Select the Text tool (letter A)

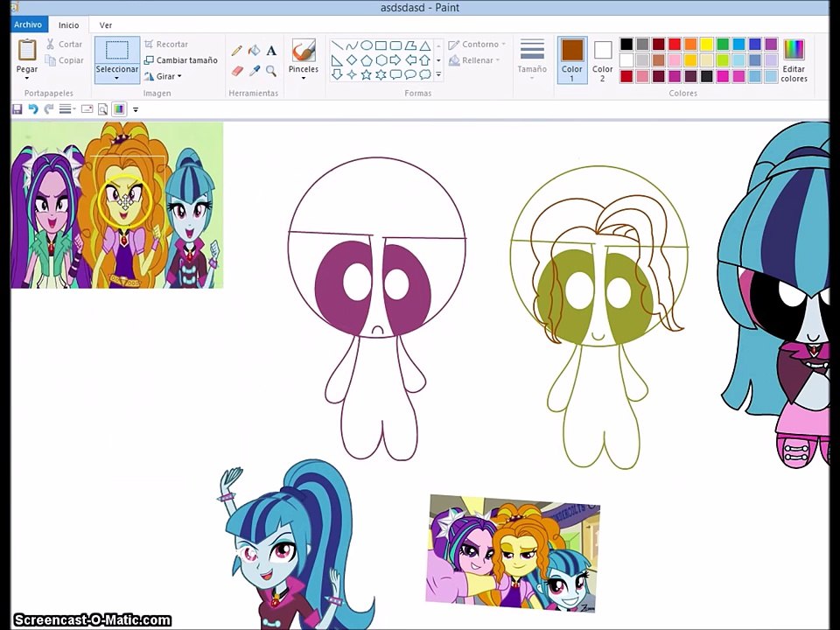point(271,51)
